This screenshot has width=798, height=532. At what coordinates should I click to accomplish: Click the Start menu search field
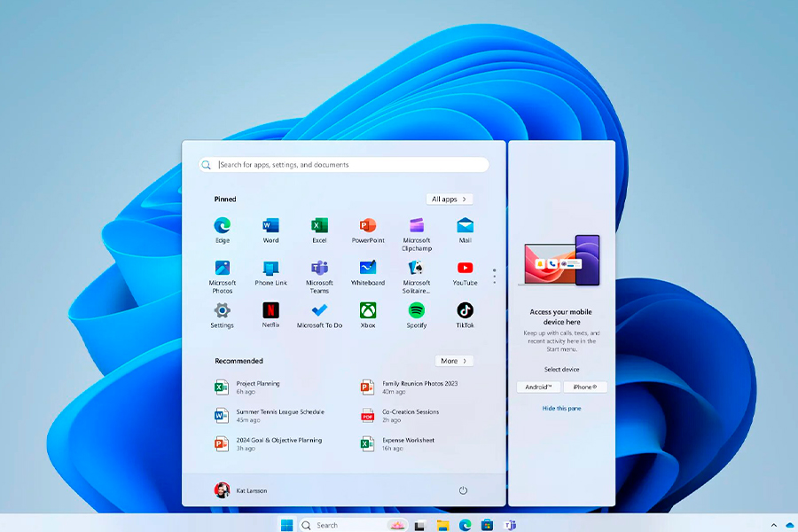344,164
